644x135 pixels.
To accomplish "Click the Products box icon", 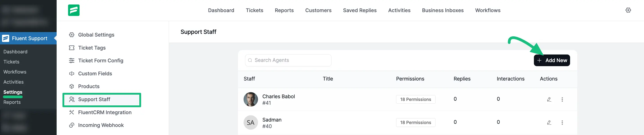I will point(72,86).
